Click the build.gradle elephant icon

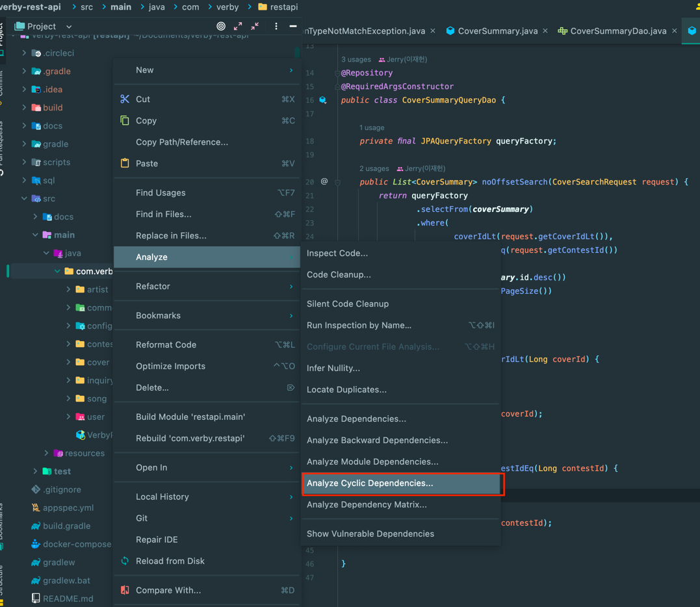click(x=36, y=526)
